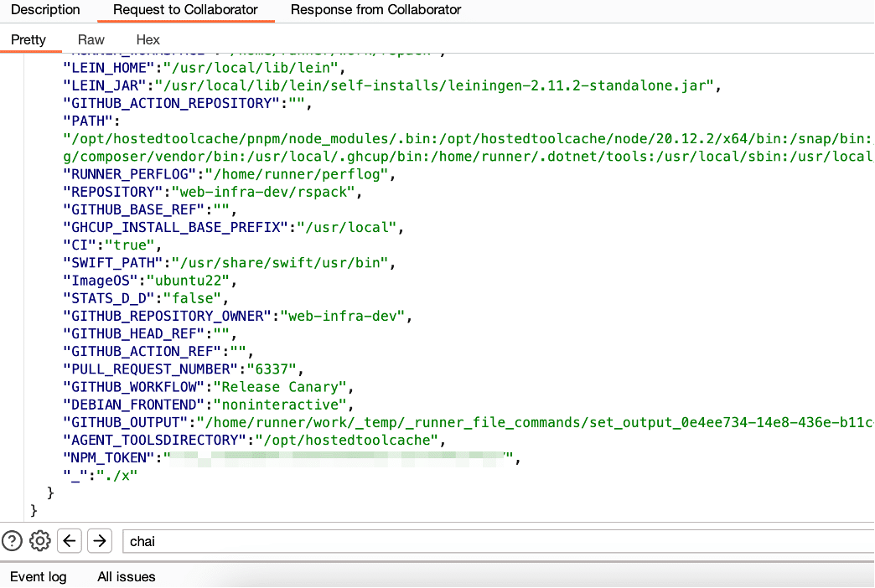The height and width of the screenshot is (588, 875).
Task: Click the "GITHUB_REPOSITORY_OWNER" key
Action: (x=167, y=317)
